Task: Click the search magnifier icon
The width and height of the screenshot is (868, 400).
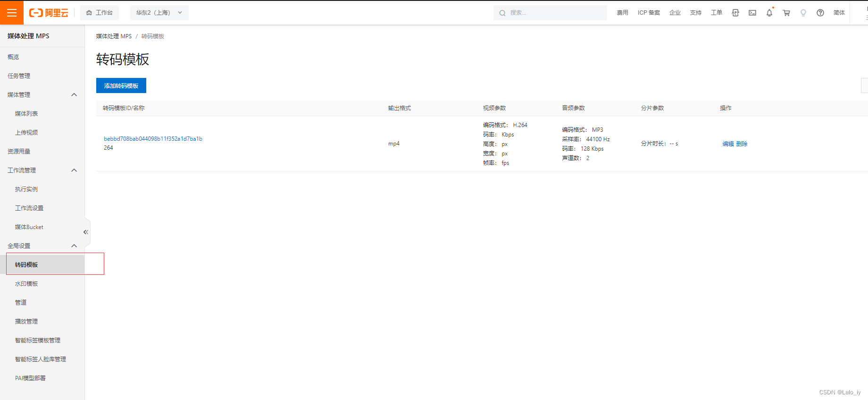Action: pos(502,13)
